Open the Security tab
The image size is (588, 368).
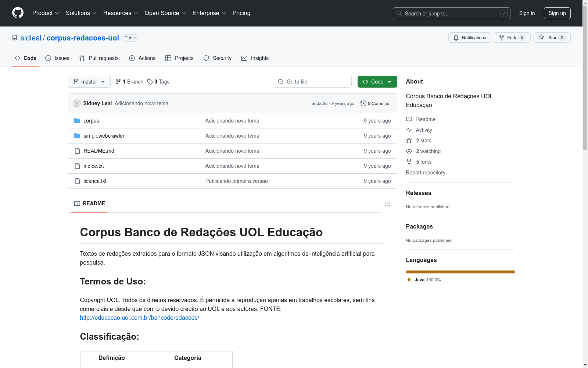pyautogui.click(x=218, y=58)
